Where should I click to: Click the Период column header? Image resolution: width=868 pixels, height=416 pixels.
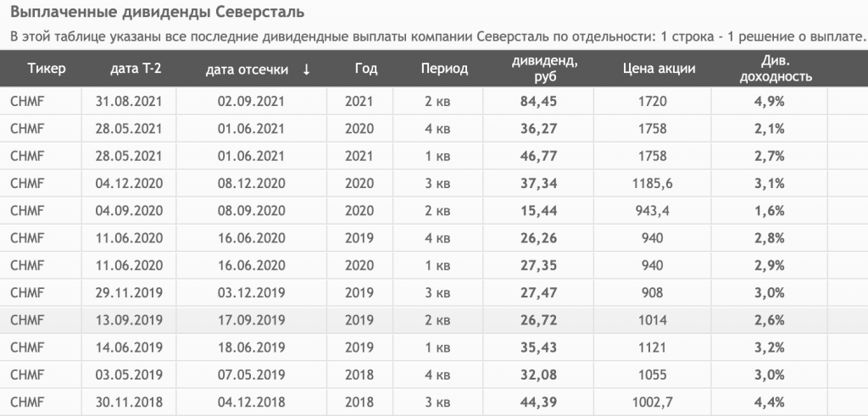[444, 69]
